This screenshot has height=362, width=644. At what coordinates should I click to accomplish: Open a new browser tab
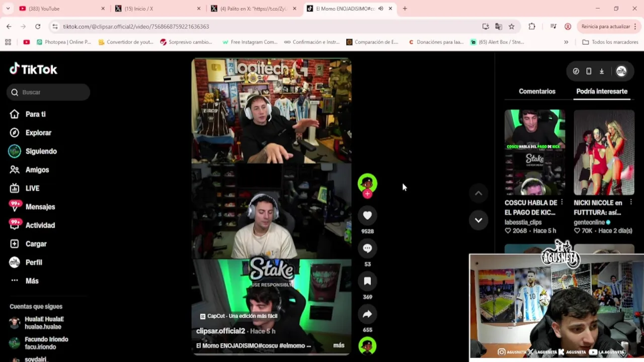click(x=405, y=9)
